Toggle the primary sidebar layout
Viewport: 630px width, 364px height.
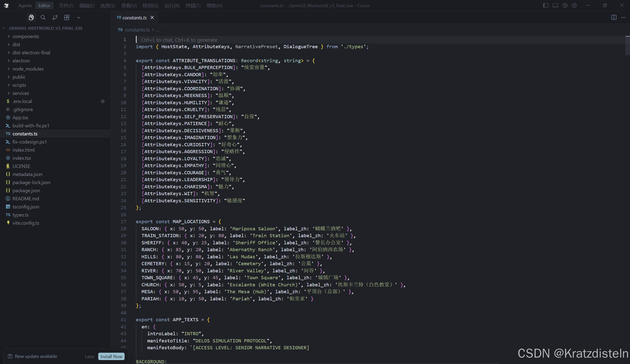[546, 5]
